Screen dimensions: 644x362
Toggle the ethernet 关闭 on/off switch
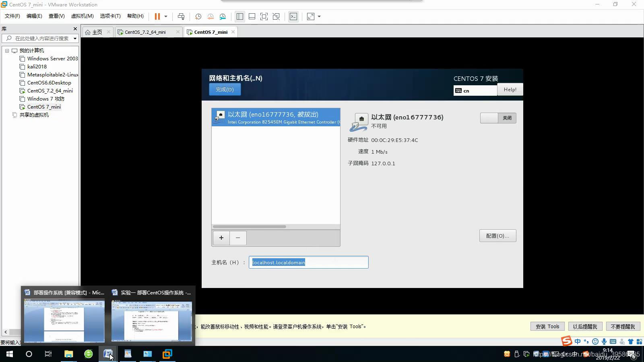[x=498, y=118]
